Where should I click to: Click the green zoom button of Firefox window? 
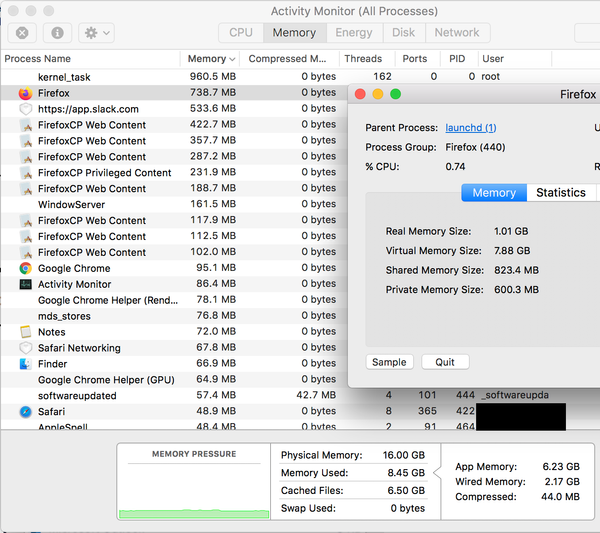coord(396,94)
